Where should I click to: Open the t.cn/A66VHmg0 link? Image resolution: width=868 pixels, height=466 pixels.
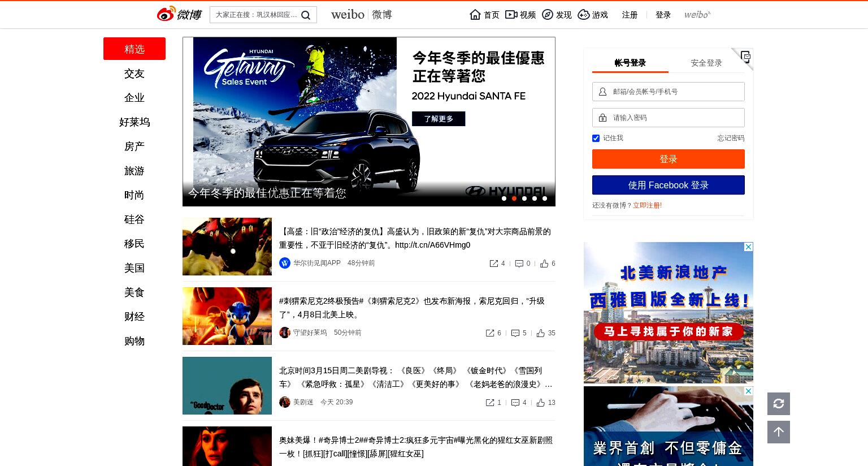(432, 245)
